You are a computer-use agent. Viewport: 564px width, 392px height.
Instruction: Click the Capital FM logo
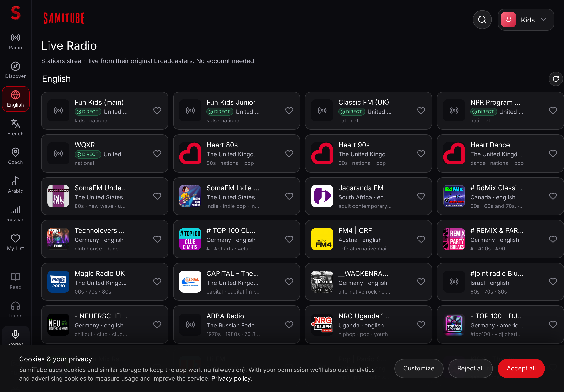click(190, 282)
